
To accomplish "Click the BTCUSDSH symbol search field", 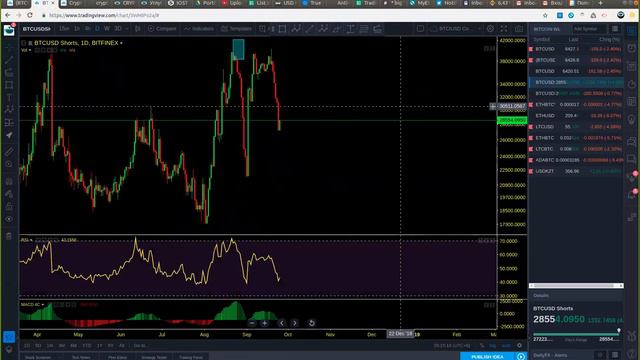I will [37, 29].
